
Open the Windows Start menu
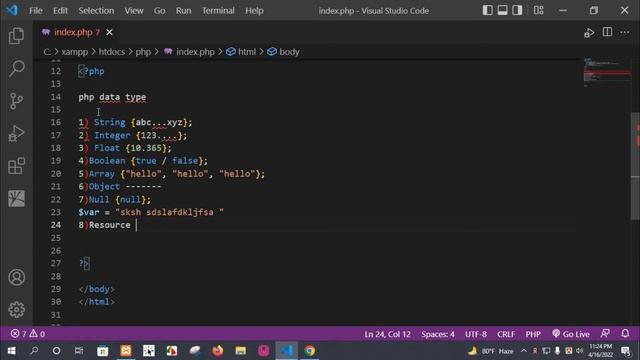click(x=11, y=351)
